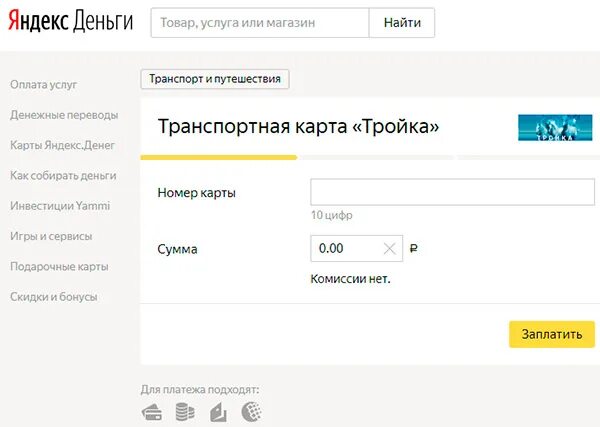600x427 pixels.
Task: Click into the Номер карты field
Action: 452,192
